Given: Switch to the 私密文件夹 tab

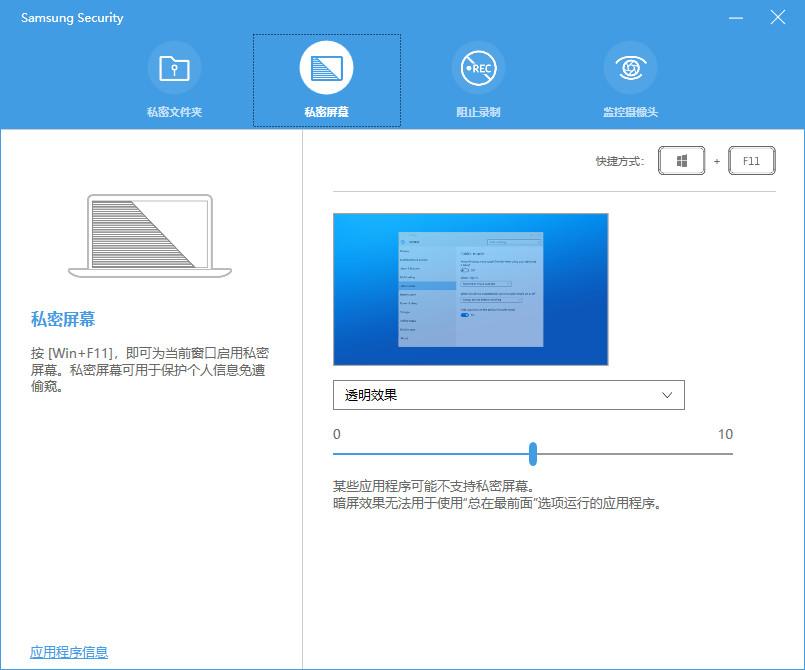Looking at the screenshot, I should [x=174, y=111].
